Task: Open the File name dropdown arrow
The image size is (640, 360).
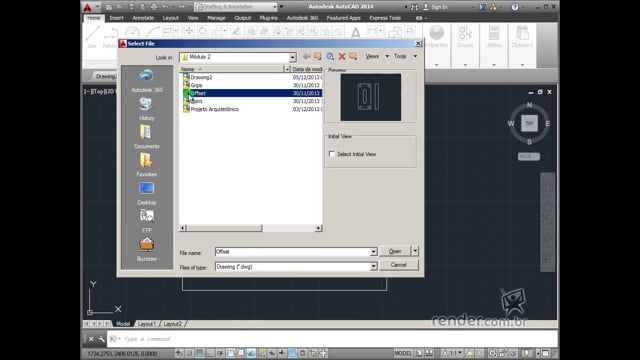Action: click(373, 252)
